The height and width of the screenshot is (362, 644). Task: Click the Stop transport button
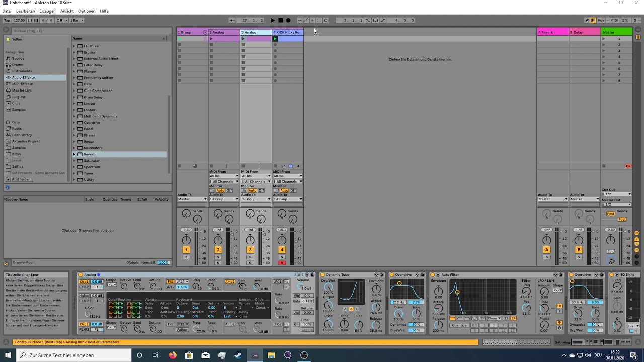point(281,20)
